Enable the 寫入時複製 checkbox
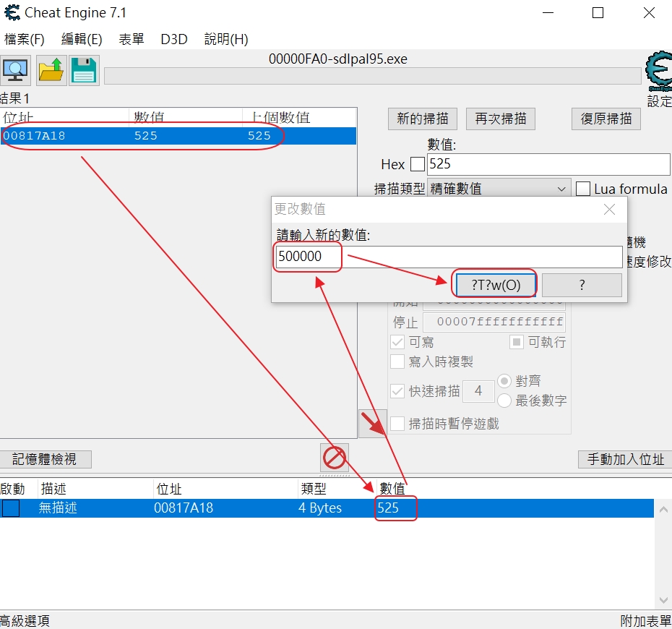 click(x=397, y=361)
